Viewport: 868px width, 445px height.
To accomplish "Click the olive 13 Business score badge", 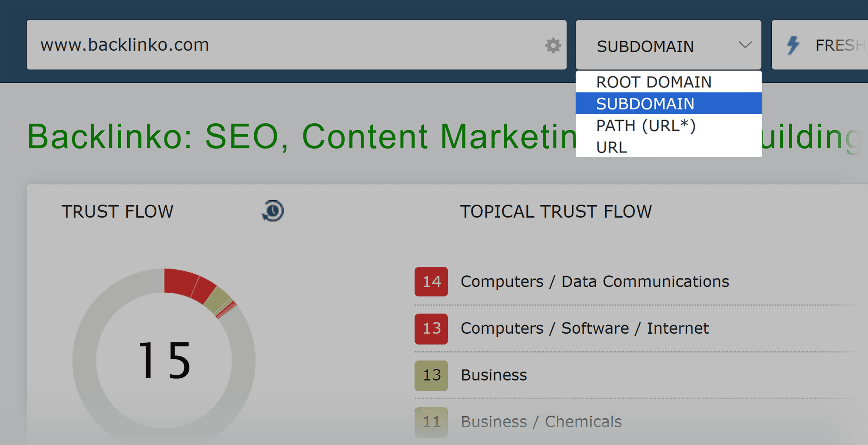I will (431, 375).
